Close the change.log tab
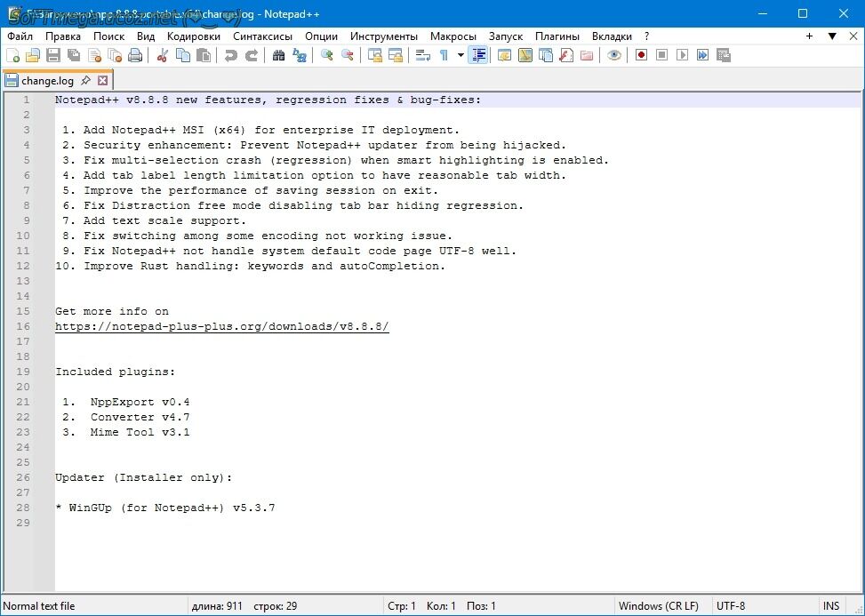Image resolution: width=865 pixels, height=616 pixels. point(102,80)
